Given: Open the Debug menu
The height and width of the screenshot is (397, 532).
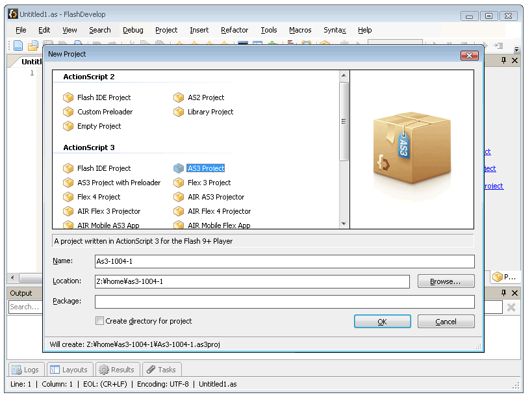Looking at the screenshot, I should pos(133,30).
